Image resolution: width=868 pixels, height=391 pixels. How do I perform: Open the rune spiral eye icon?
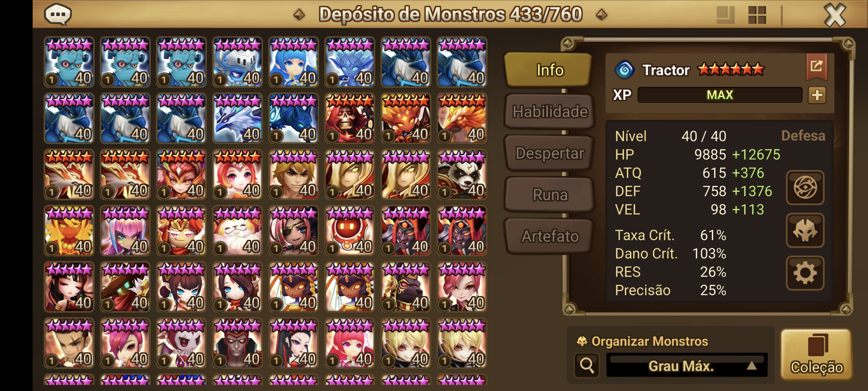click(805, 187)
